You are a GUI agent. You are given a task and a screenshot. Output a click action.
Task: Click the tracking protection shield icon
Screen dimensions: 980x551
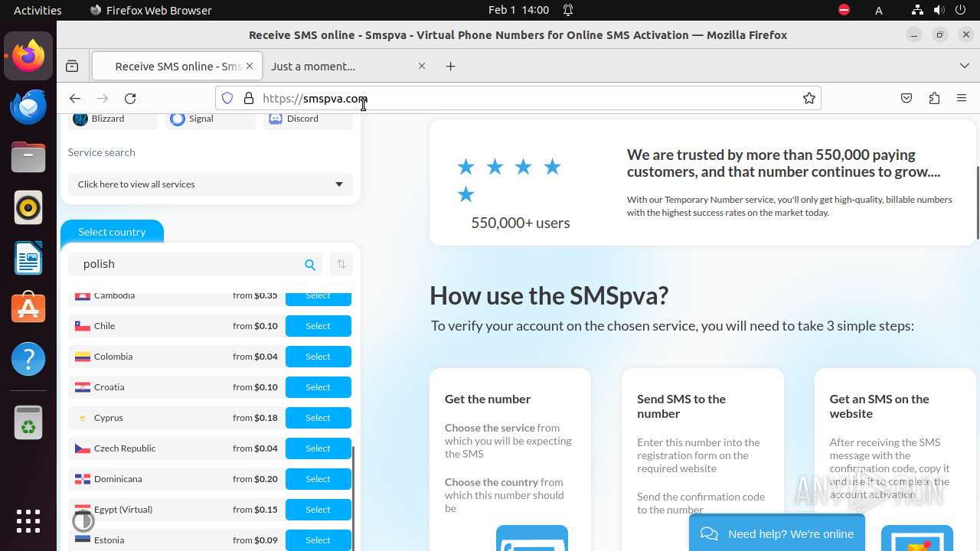(227, 98)
